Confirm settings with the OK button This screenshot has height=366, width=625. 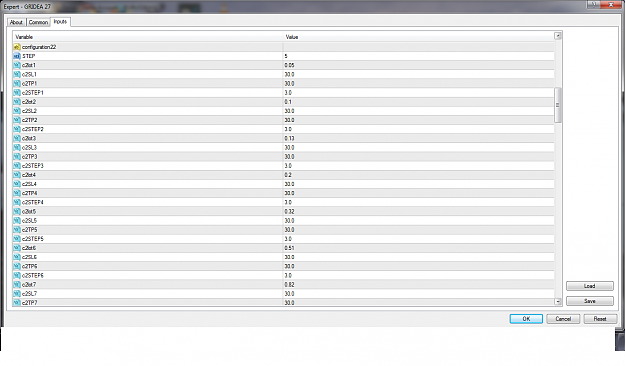pos(526,319)
